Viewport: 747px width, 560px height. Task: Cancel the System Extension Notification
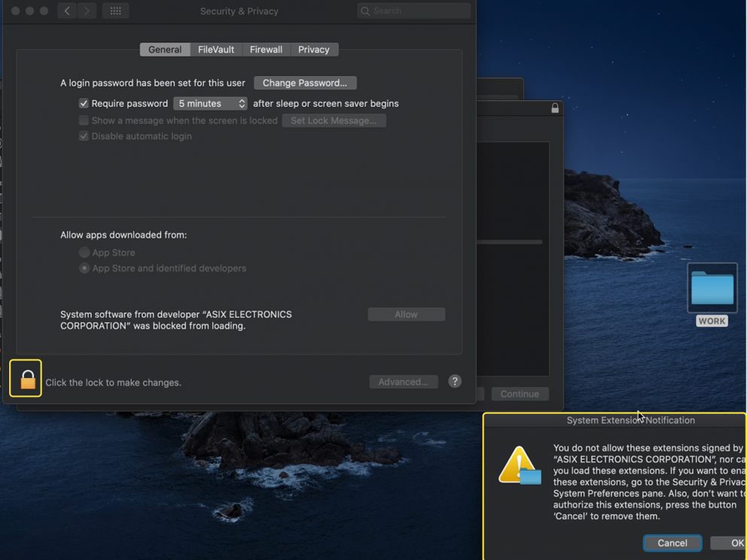(x=671, y=543)
